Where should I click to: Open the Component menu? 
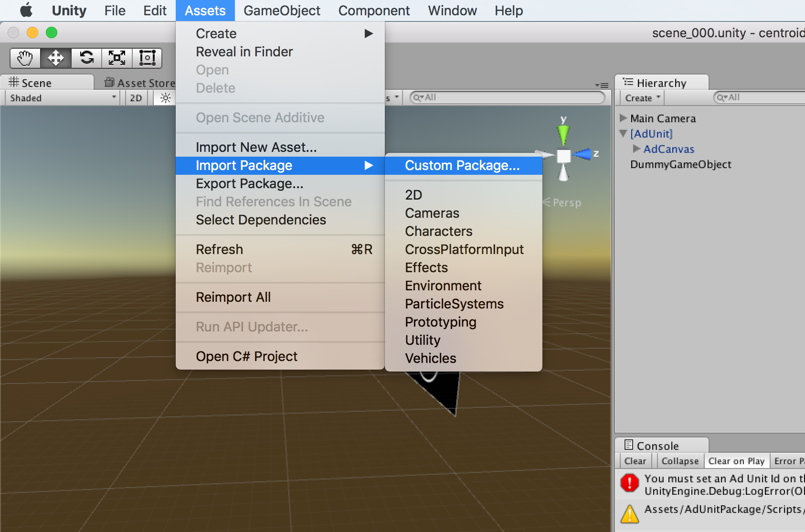tap(374, 11)
